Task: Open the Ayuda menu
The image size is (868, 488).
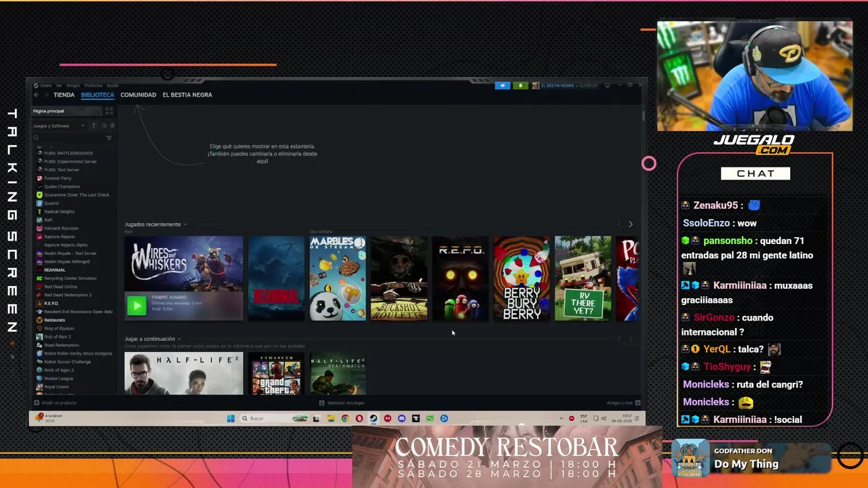Action: (x=113, y=85)
